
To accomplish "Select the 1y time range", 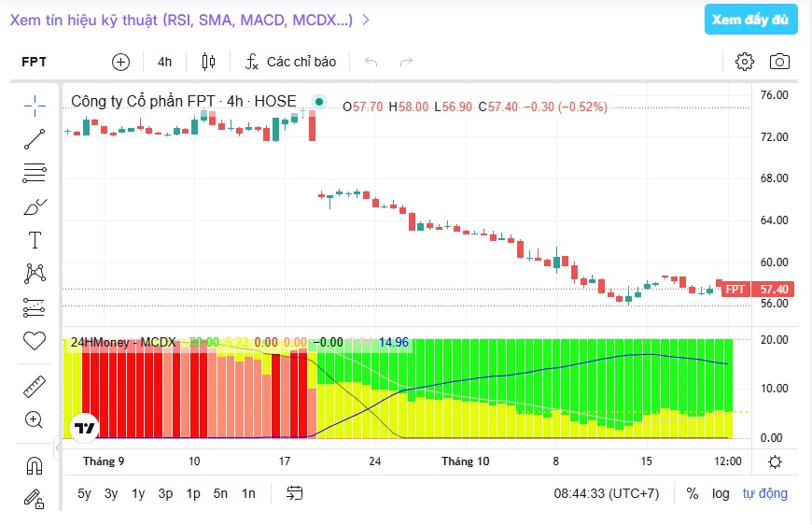I will [x=138, y=493].
